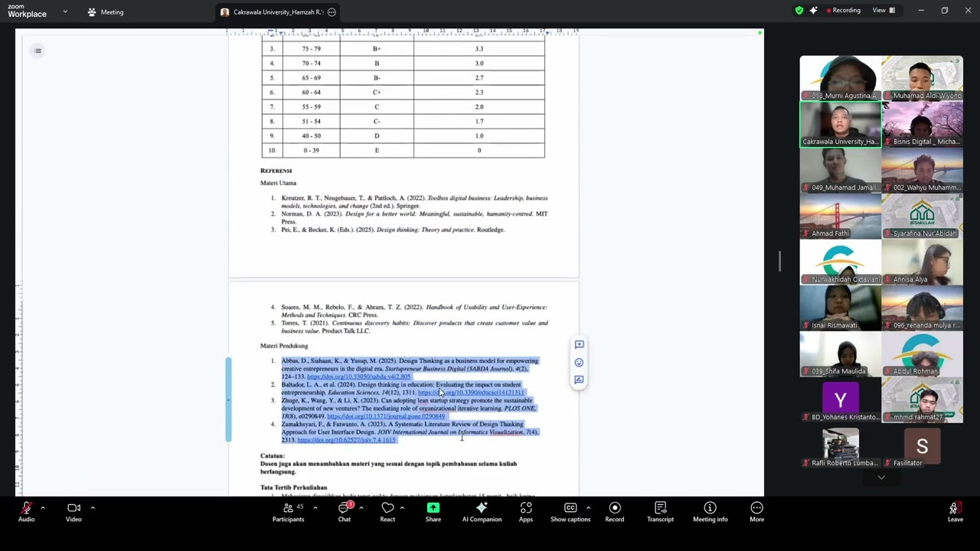
Task: Click the suggest edits icon beside the document
Action: 579,380
